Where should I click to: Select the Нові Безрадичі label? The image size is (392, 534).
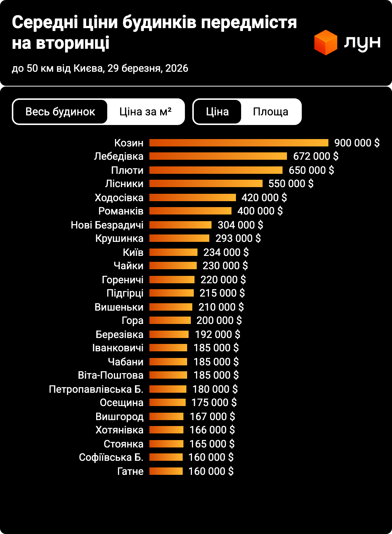click(107, 225)
